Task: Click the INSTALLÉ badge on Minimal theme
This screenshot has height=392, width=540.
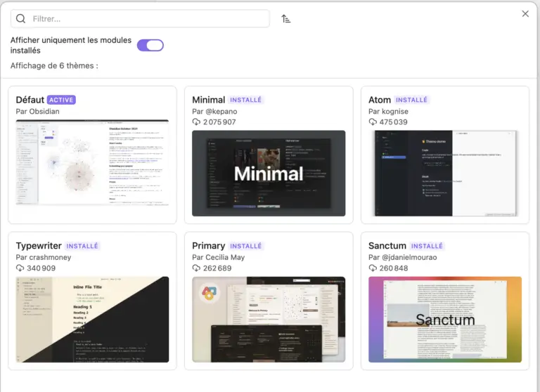Action: click(x=245, y=100)
